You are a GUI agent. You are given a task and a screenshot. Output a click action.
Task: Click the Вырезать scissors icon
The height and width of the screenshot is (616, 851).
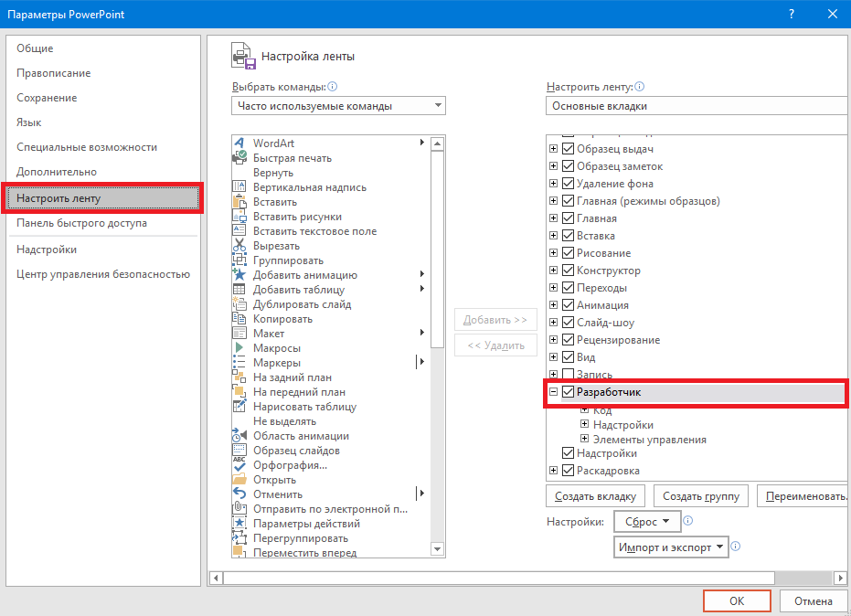(x=239, y=246)
